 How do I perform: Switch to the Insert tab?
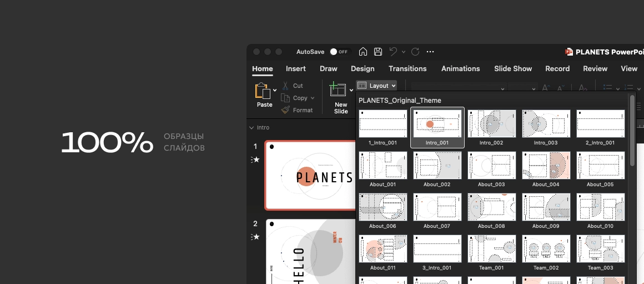click(x=296, y=69)
